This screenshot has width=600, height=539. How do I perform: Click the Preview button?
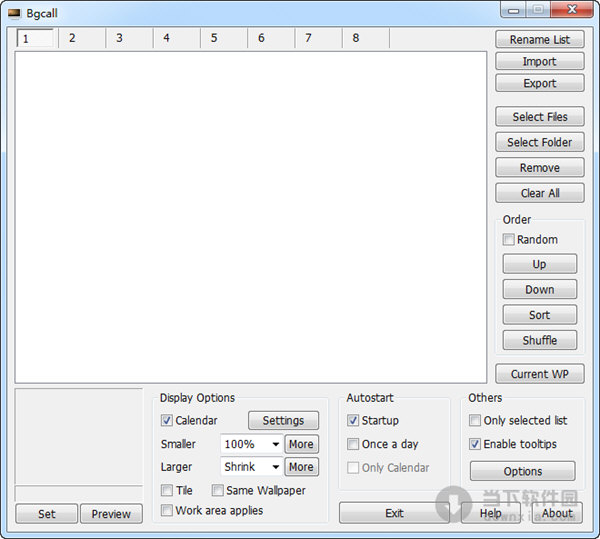coord(111,514)
